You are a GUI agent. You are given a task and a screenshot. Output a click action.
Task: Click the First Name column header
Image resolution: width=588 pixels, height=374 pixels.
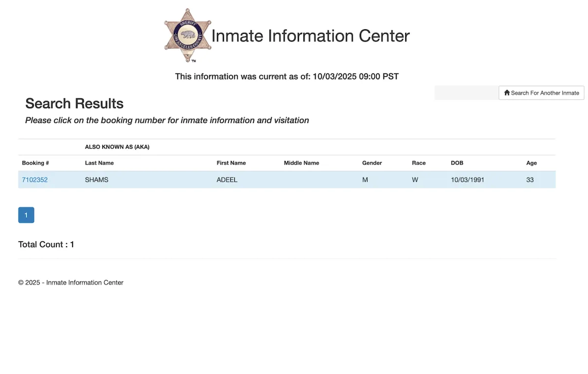[231, 163]
